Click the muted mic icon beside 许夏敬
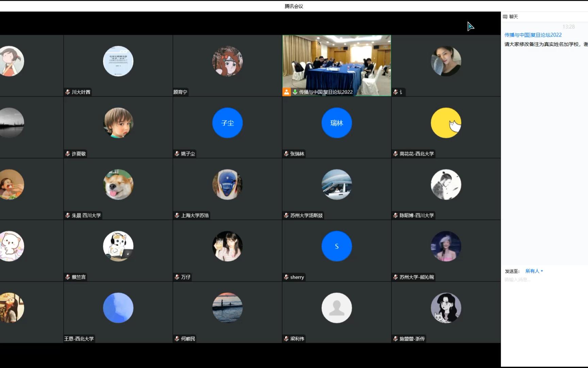This screenshot has height=368, width=588. tap(68, 154)
